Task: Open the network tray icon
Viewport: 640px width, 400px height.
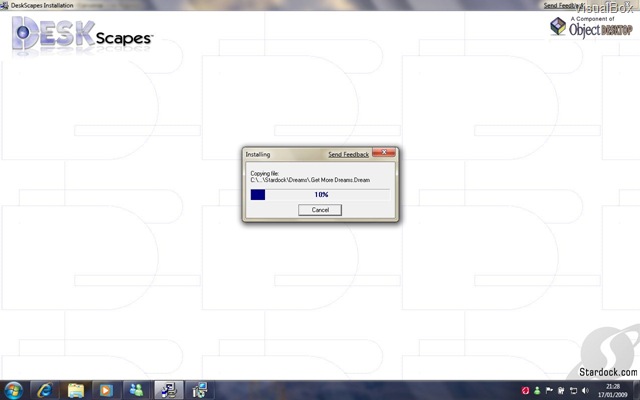Action: (x=573, y=391)
